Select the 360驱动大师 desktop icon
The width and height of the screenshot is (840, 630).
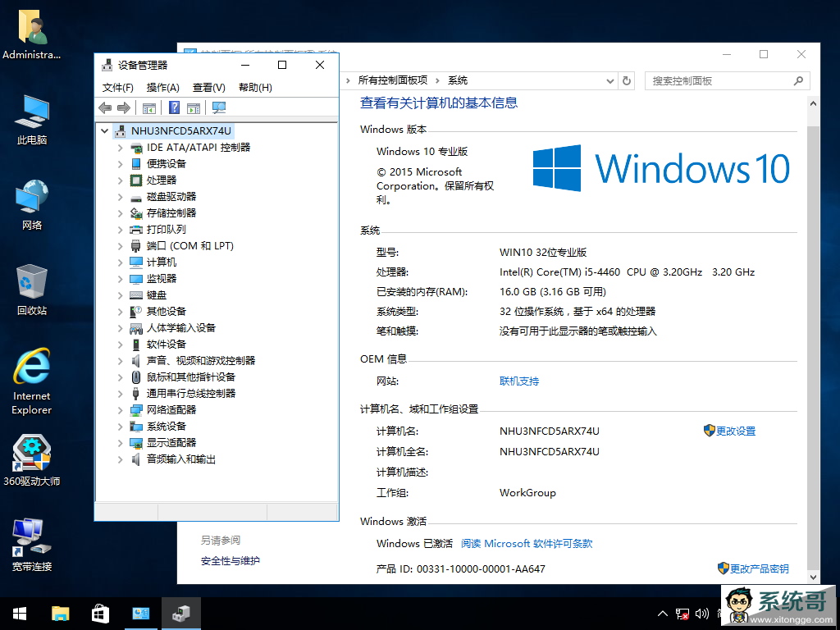(32, 461)
